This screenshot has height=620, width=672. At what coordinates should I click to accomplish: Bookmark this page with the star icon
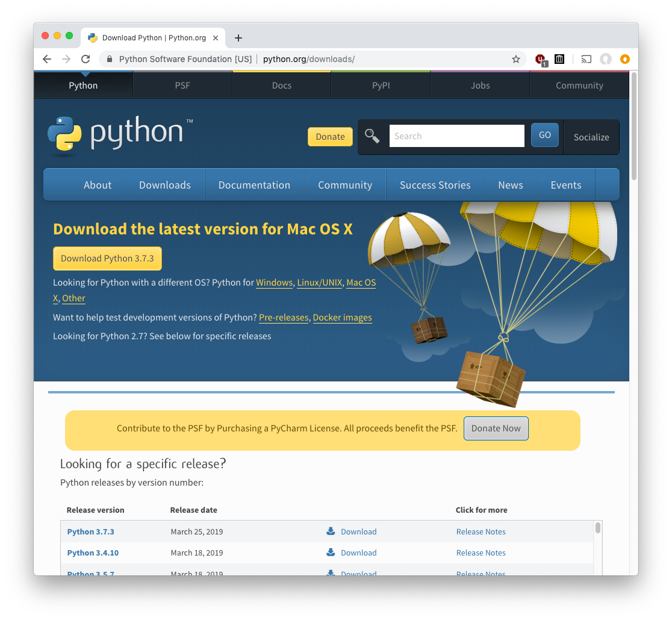click(516, 59)
